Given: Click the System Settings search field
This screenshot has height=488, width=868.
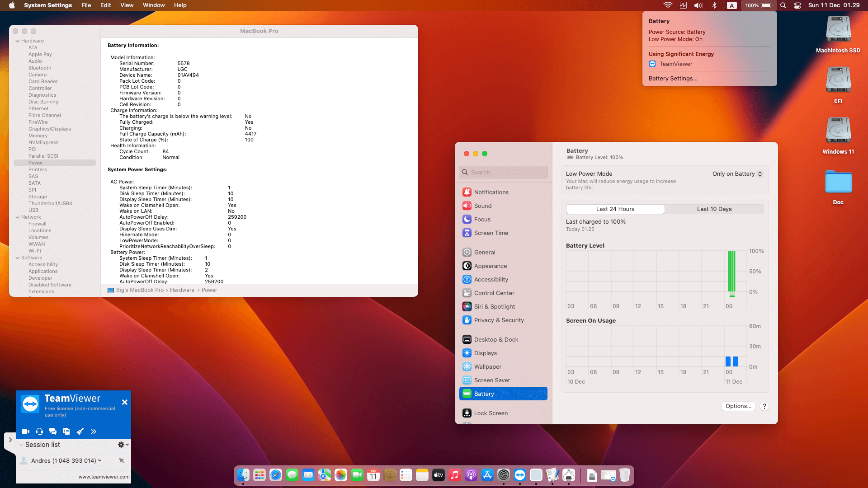Looking at the screenshot, I should pos(503,172).
